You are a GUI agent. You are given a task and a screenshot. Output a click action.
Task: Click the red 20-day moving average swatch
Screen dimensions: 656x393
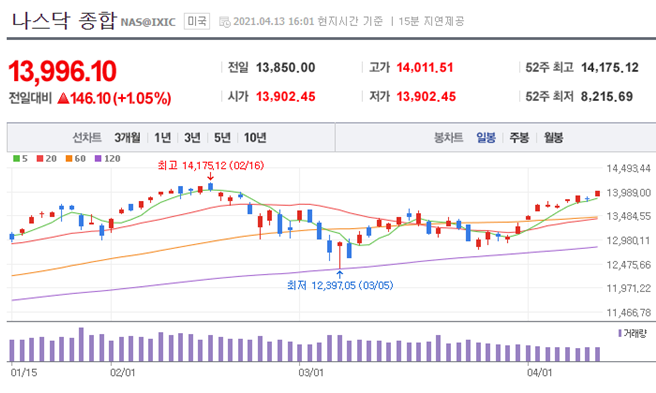[40, 159]
